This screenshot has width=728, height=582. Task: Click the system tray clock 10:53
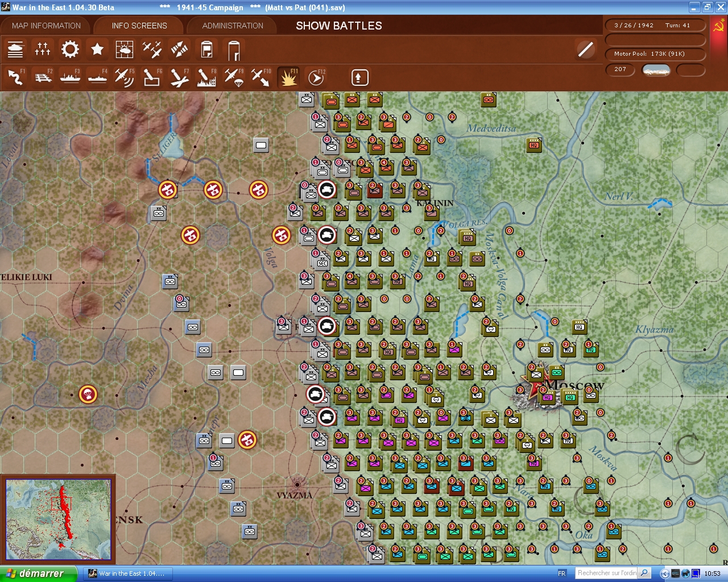click(712, 573)
